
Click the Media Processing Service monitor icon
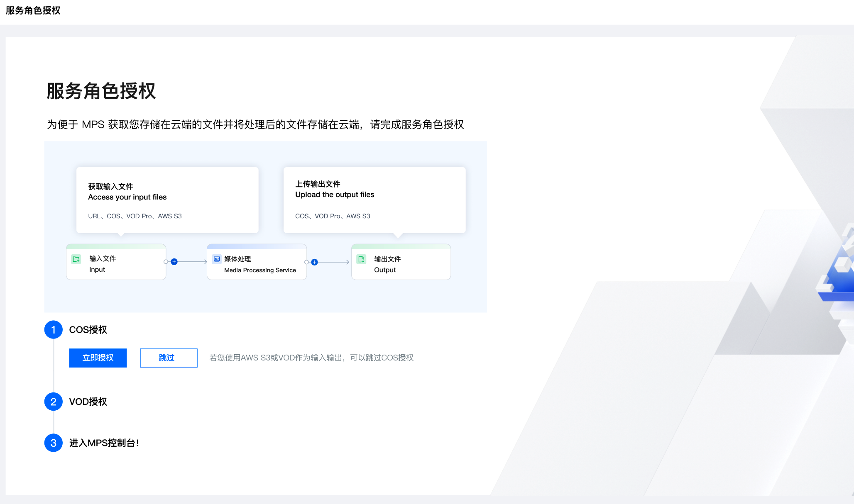point(217,259)
